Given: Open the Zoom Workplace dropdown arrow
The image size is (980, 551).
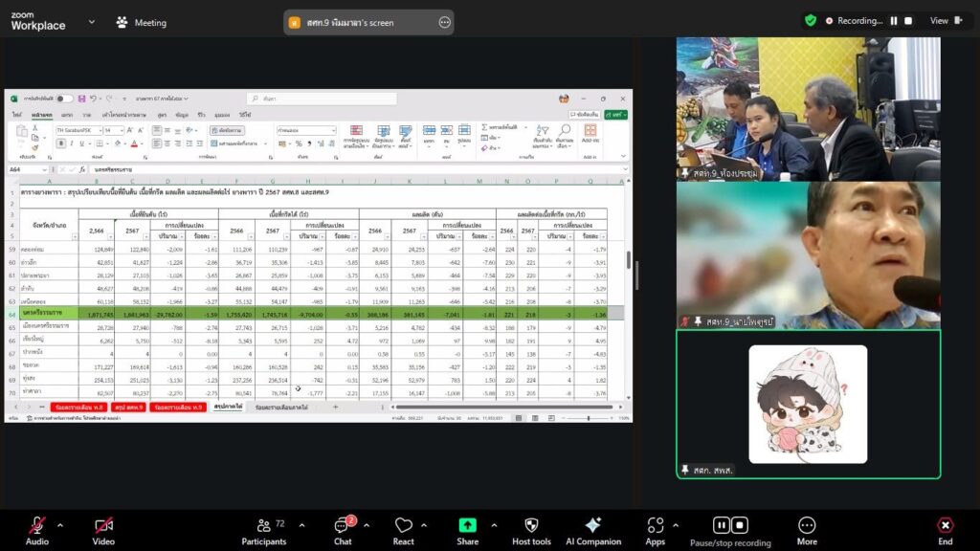Looking at the screenshot, I should pyautogui.click(x=92, y=22).
